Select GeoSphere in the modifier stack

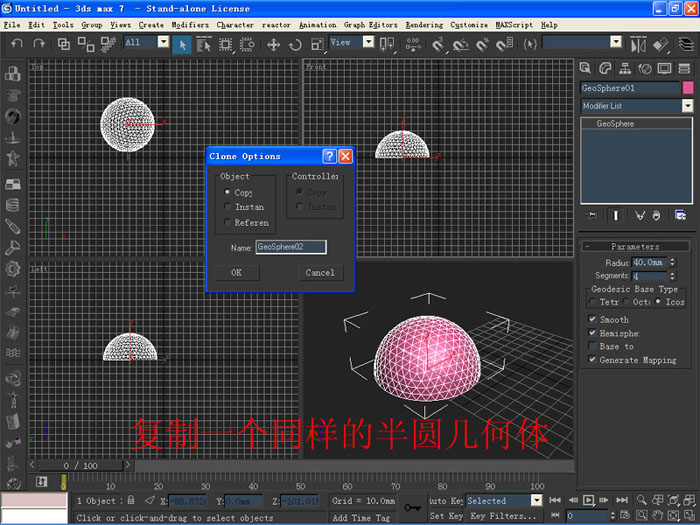coord(636,124)
